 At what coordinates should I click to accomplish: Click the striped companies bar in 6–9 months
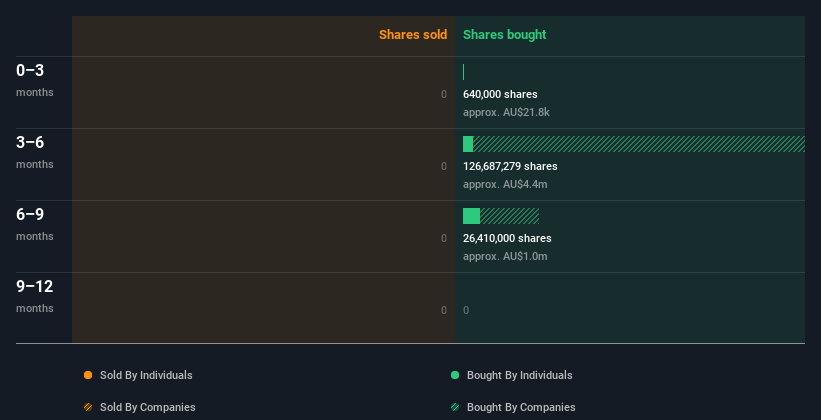point(509,216)
